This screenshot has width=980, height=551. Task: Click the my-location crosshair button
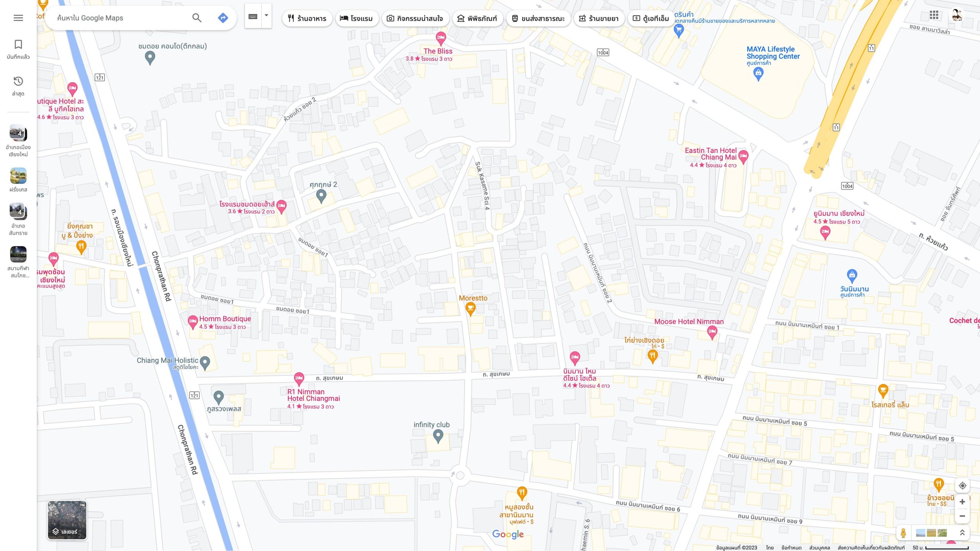click(962, 486)
